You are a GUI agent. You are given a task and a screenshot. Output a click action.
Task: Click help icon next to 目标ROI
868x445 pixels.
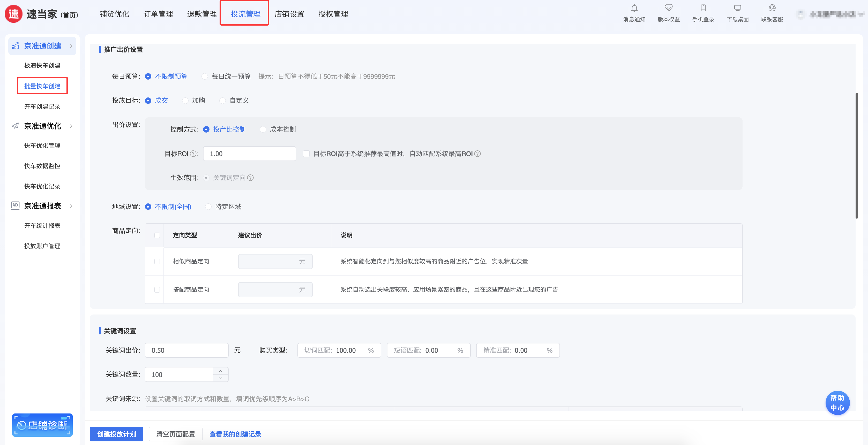[x=193, y=154]
